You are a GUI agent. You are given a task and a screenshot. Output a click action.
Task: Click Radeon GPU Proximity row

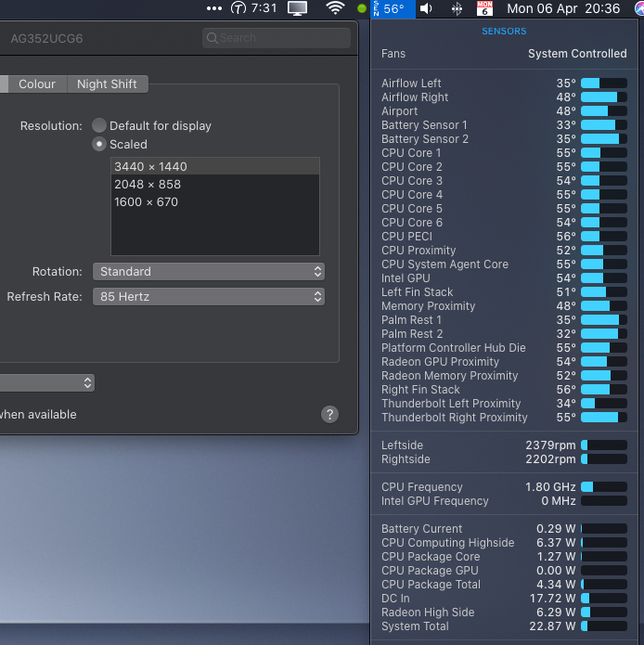pos(504,362)
